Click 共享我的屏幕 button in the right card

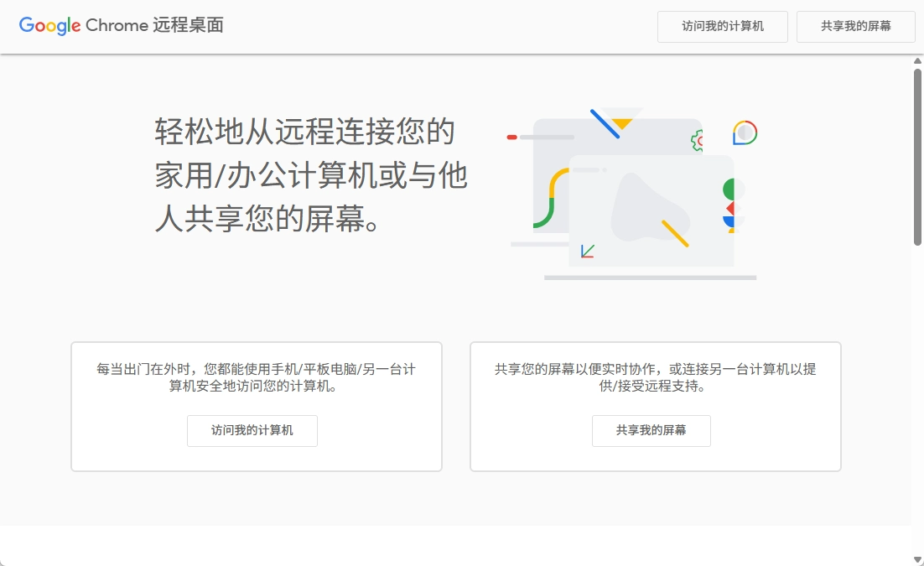pyautogui.click(x=651, y=430)
